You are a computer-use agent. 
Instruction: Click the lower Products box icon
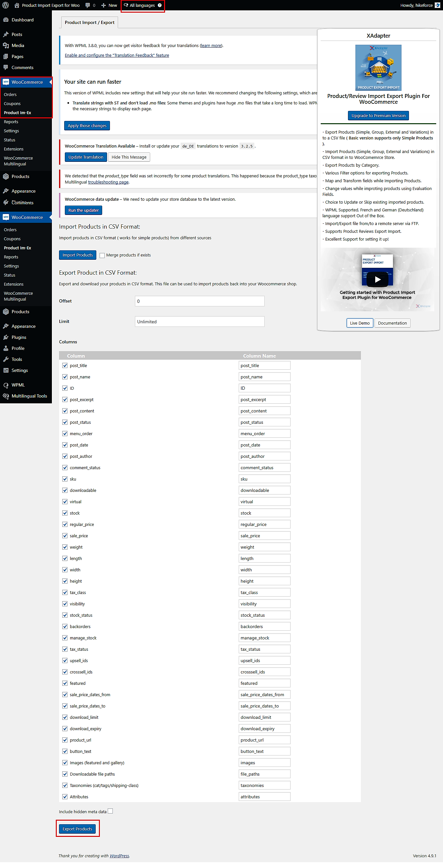click(x=6, y=311)
